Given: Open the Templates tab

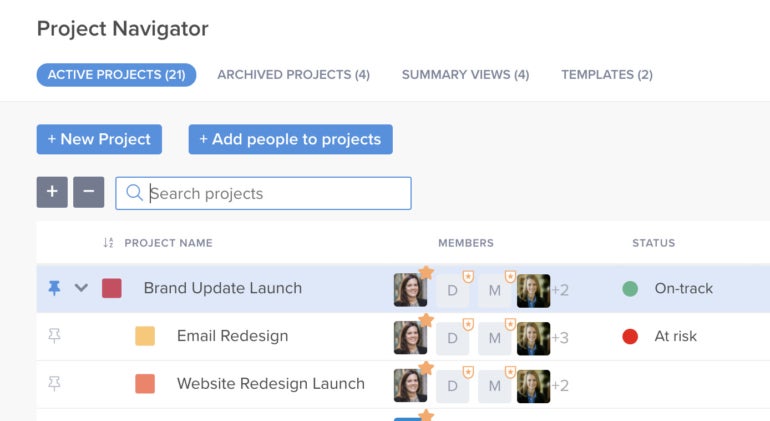Looking at the screenshot, I should pos(607,75).
